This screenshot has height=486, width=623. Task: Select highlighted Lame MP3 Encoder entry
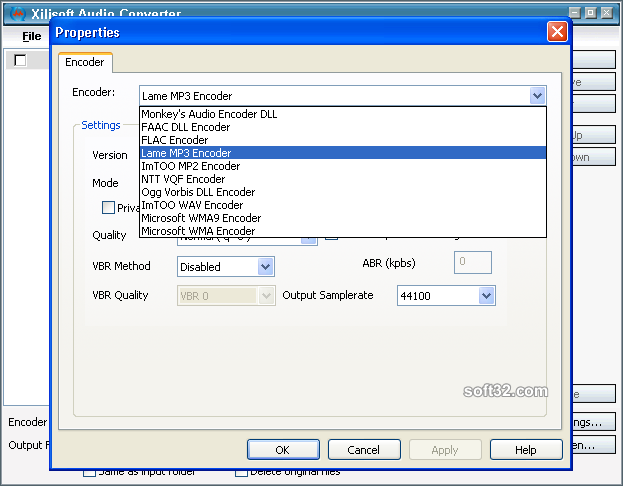pos(343,153)
